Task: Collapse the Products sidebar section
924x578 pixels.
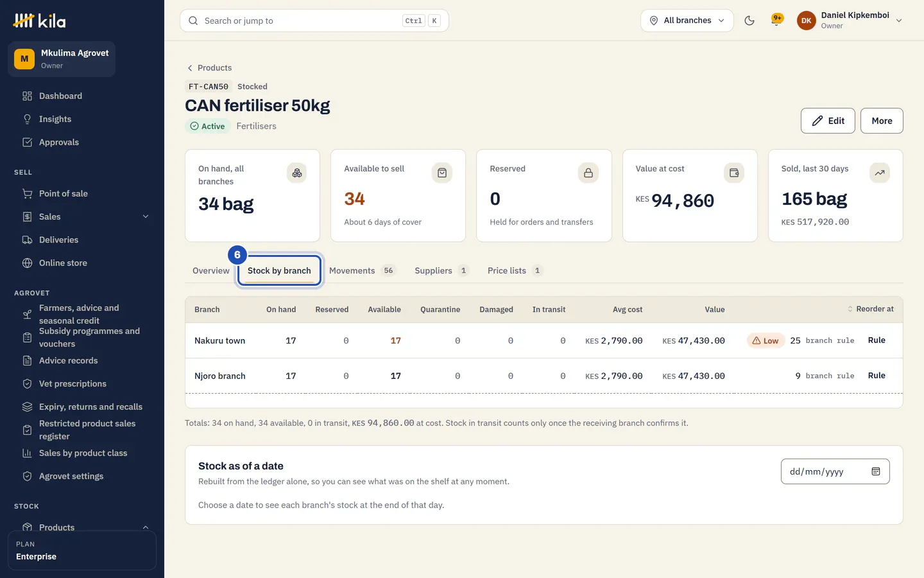Action: point(146,528)
